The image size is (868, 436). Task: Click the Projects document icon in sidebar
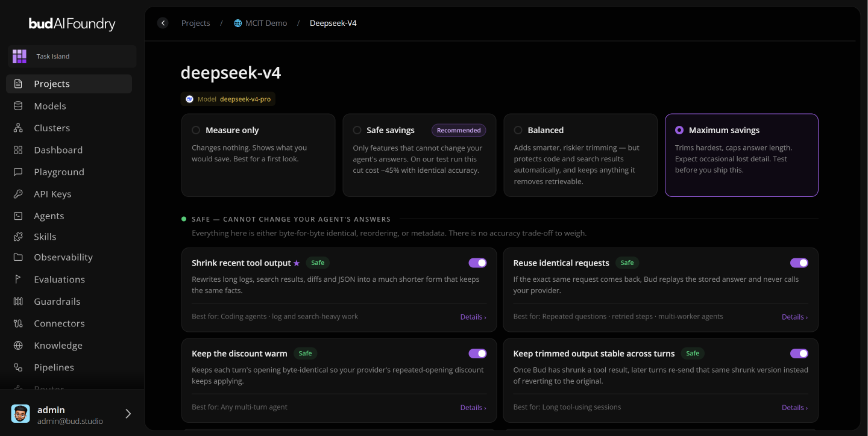(18, 84)
